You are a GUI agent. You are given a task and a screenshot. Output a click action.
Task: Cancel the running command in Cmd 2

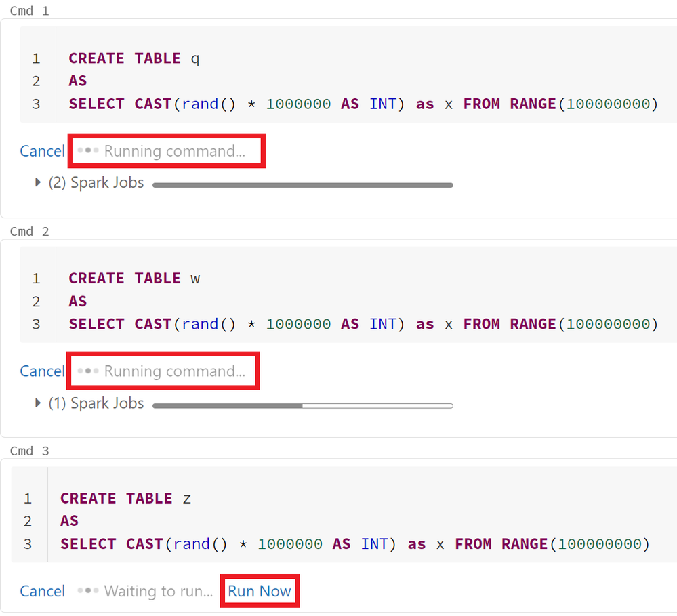(x=42, y=371)
